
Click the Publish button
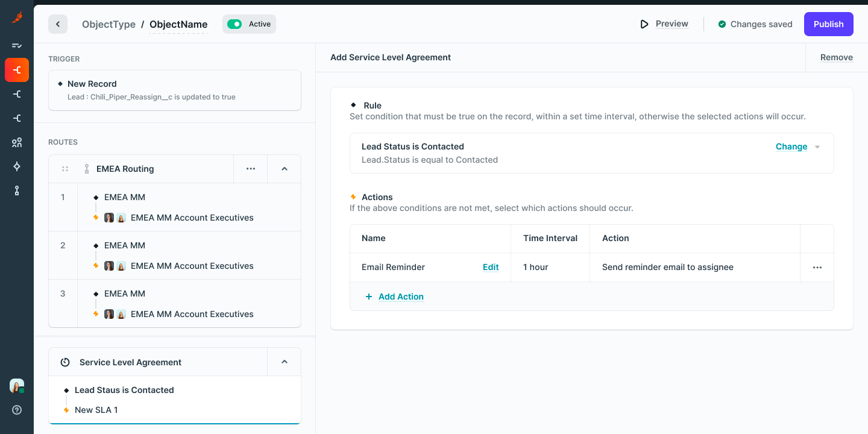click(828, 24)
